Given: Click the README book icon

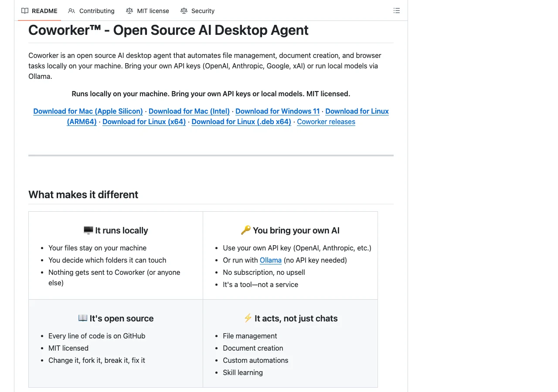Looking at the screenshot, I should (x=25, y=11).
